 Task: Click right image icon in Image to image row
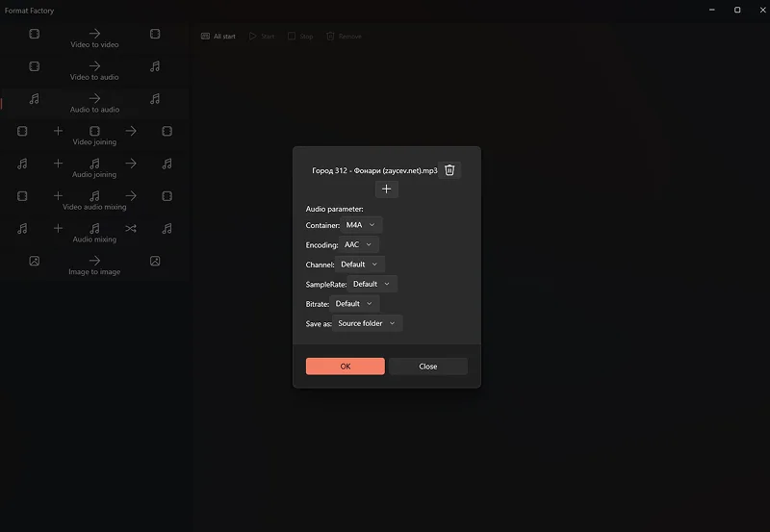(155, 261)
